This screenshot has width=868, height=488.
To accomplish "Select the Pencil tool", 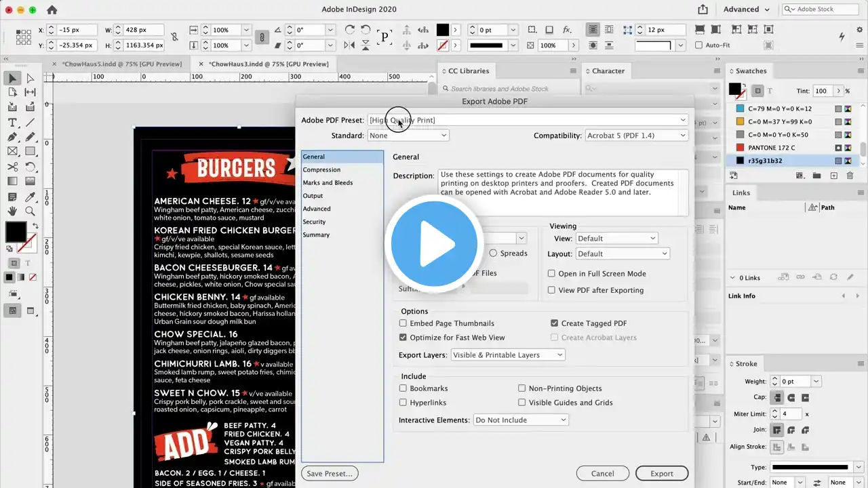I will (30, 137).
